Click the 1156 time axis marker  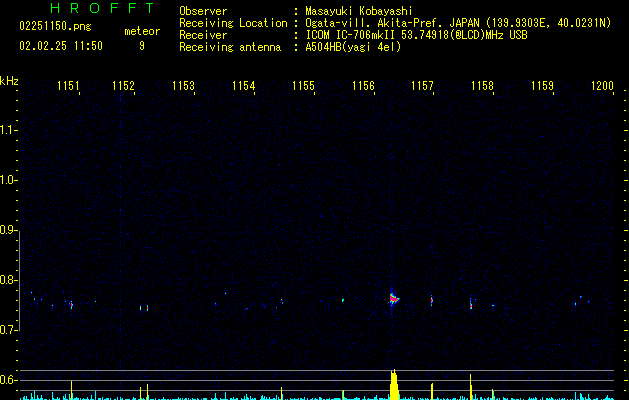tap(363, 86)
